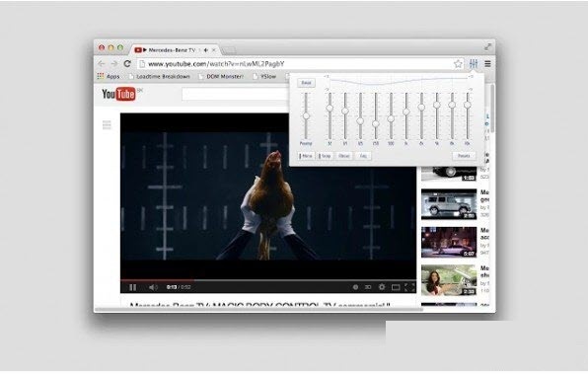Toggle 3D option in video player
Screen dimensions: 588x374
tap(368, 287)
